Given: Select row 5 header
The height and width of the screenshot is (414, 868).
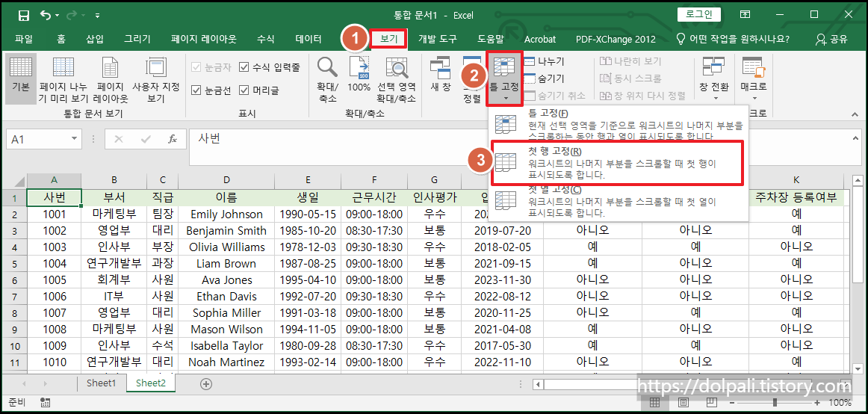Looking at the screenshot, I should point(14,264).
